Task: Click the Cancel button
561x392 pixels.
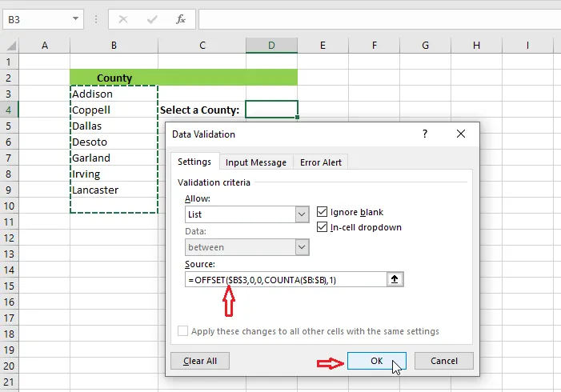Action: [x=444, y=361]
